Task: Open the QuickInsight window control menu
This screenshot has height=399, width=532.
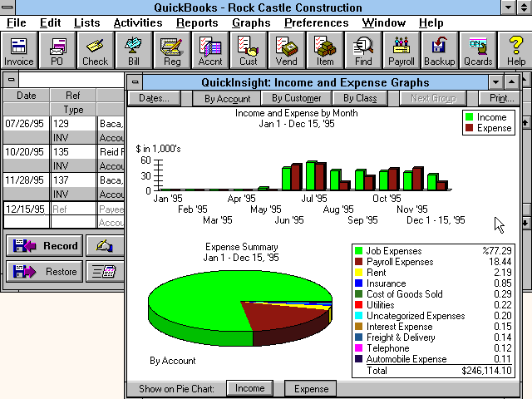Action: pos(135,82)
